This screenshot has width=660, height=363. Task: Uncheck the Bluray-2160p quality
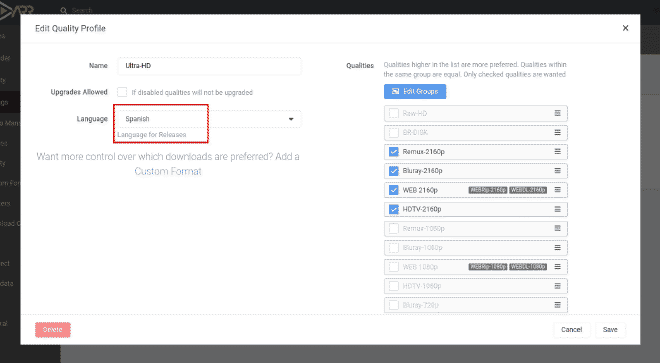394,171
